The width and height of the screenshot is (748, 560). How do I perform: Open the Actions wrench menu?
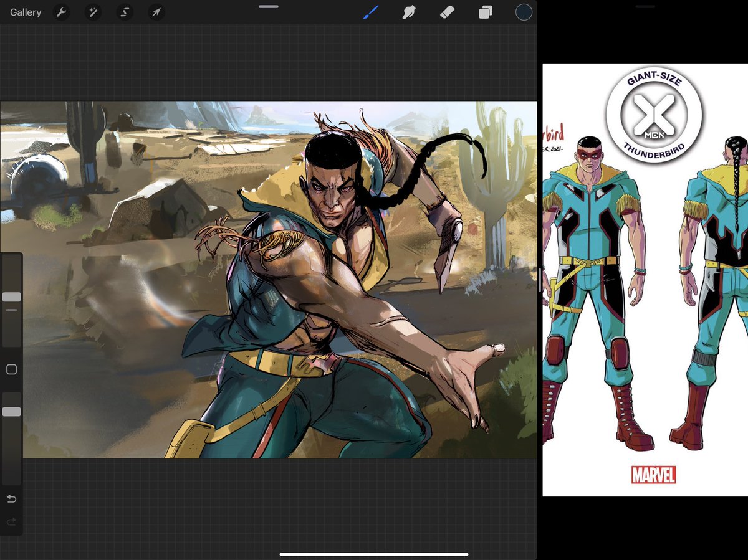click(60, 12)
